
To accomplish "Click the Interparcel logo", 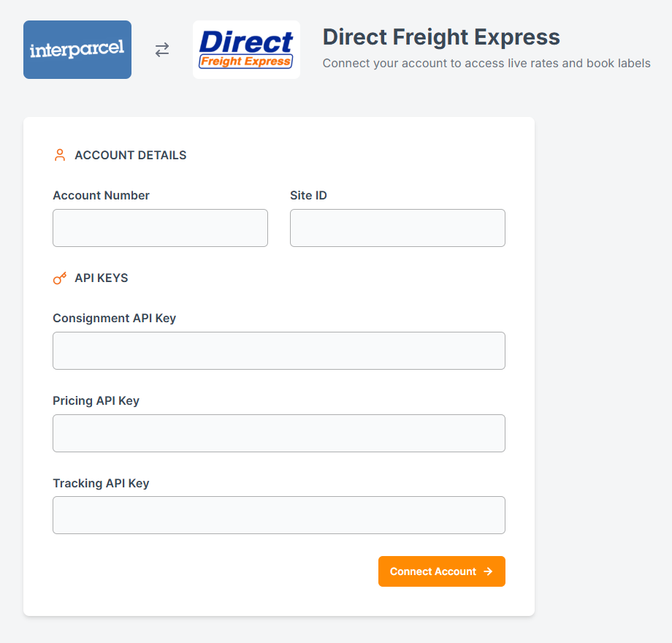I will click(77, 50).
